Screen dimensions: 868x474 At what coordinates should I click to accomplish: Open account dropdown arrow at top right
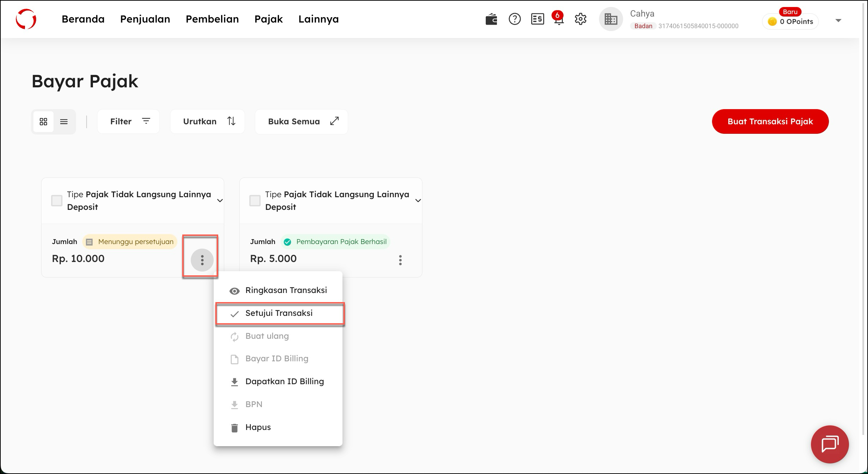pos(838,21)
